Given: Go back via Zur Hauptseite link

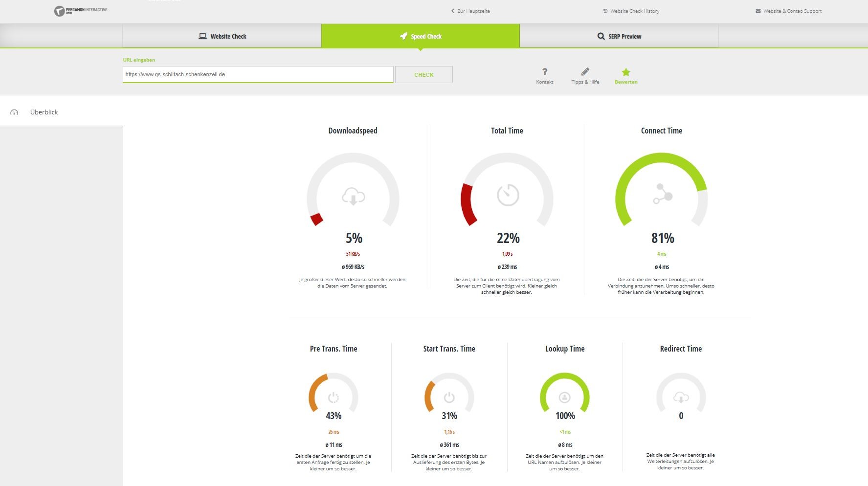Looking at the screenshot, I should 470,11.
